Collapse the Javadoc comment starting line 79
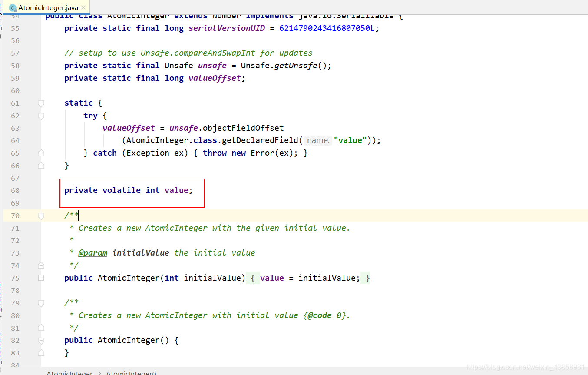Screen dimensions: 588x375 coord(41,303)
